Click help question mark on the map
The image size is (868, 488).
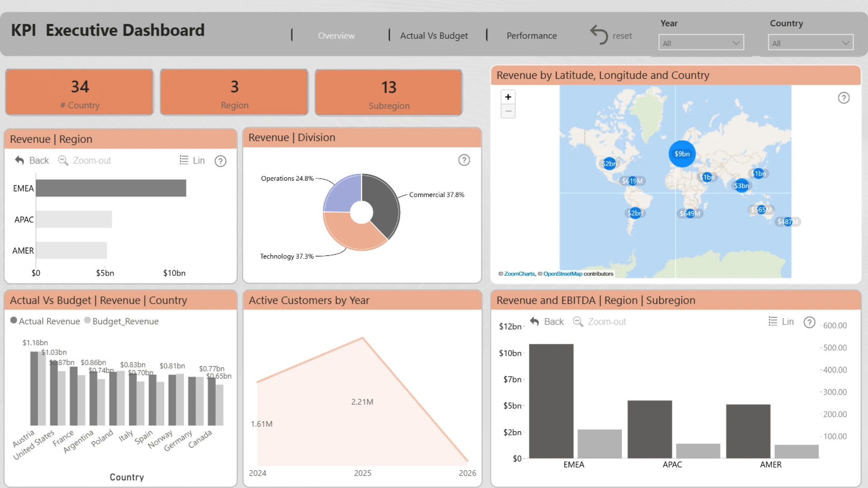[844, 98]
